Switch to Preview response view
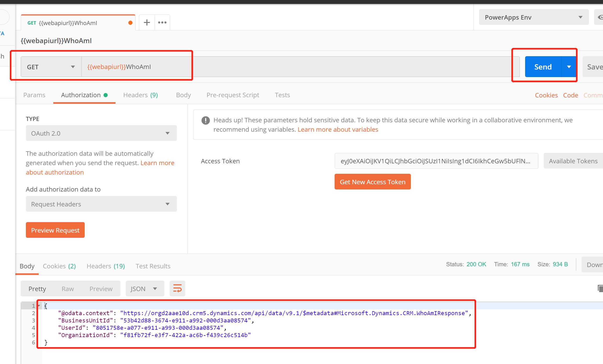 101,289
